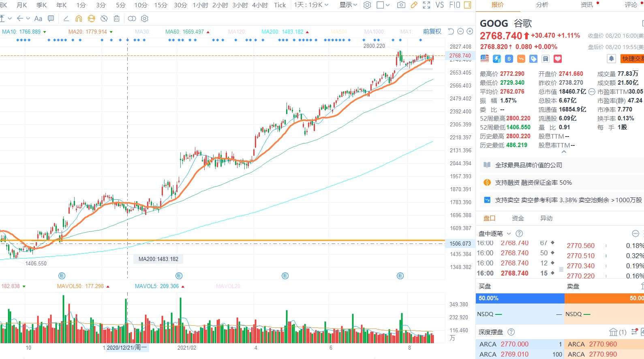Click the overlapping circles overlay icon
Image resolution: width=644 pixels, height=359 pixels.
click(x=132, y=19)
